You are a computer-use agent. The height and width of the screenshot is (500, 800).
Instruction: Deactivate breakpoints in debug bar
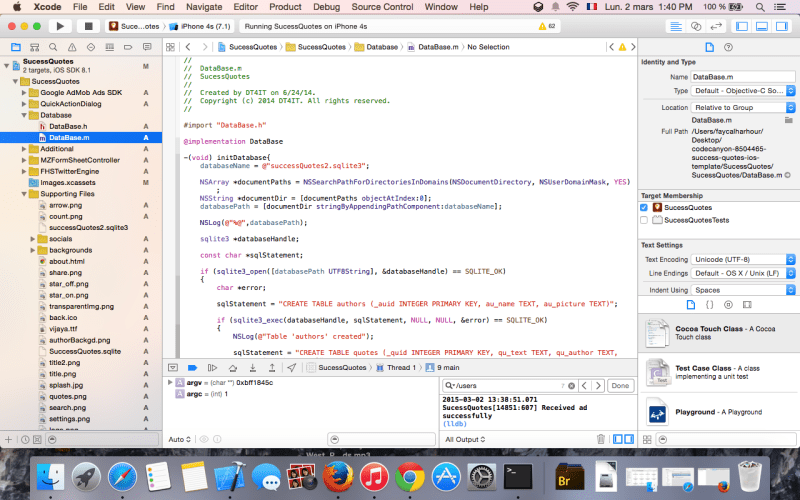click(x=192, y=367)
